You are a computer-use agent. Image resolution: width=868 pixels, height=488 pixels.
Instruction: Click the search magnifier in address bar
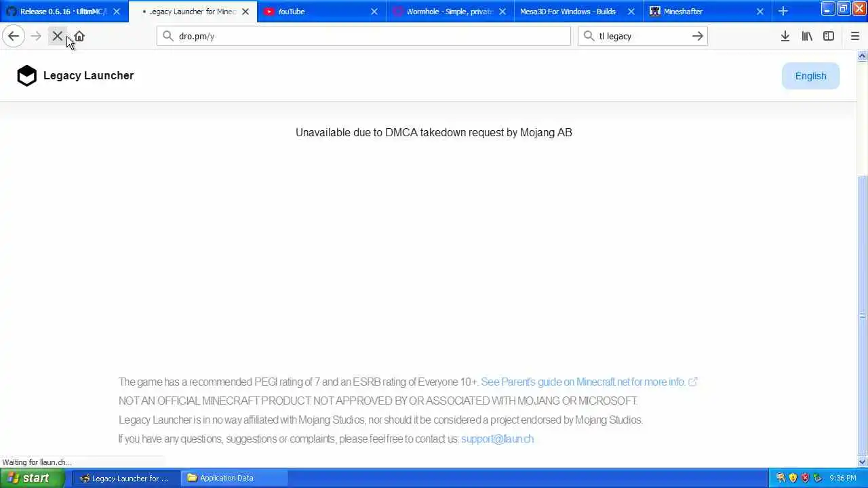click(168, 36)
